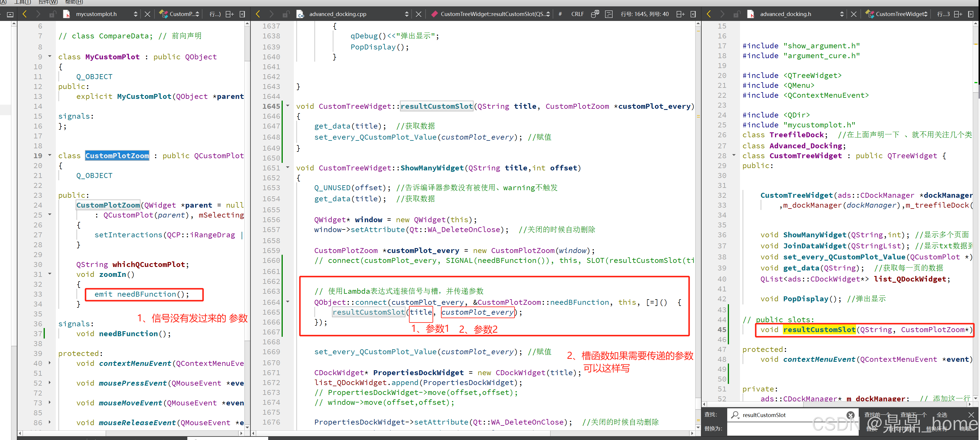Image resolution: width=980 pixels, height=440 pixels.
Task: Open the 帮助(H) menu
Action: tap(74, 2)
